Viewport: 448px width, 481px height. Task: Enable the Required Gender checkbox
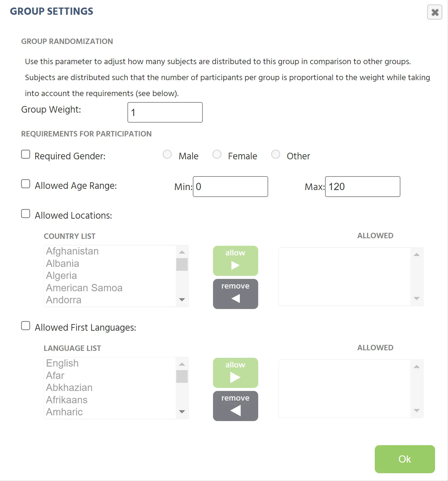coord(26,155)
